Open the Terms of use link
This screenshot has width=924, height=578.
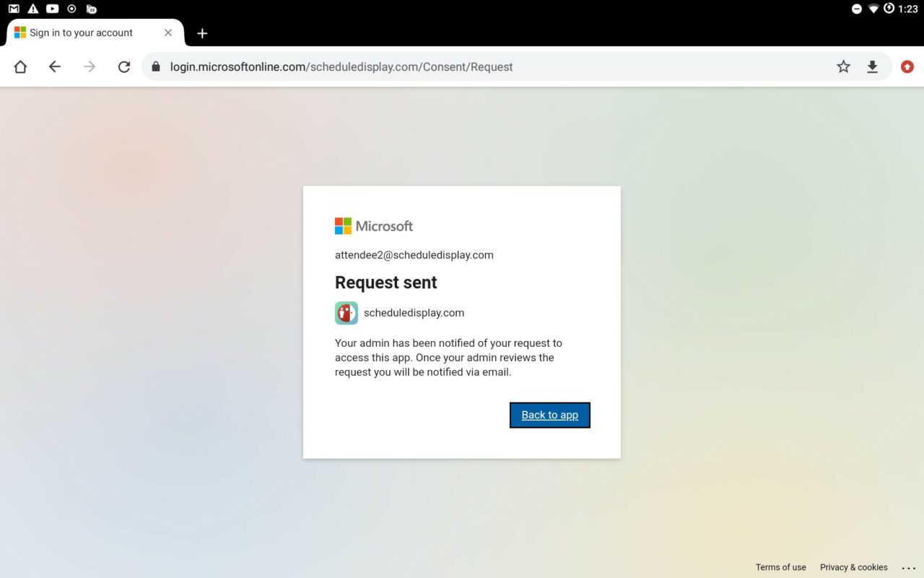tap(780, 567)
